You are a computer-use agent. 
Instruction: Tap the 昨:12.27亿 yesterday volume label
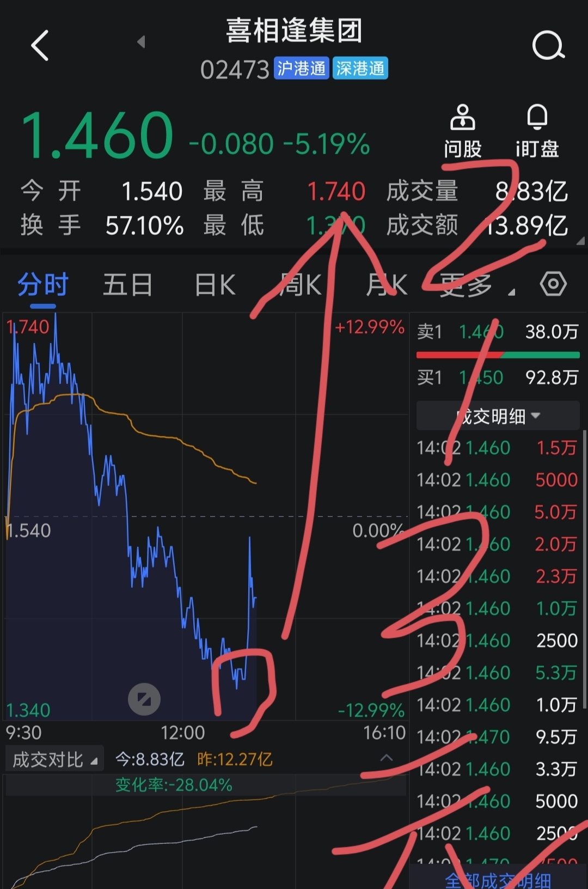pos(235,759)
